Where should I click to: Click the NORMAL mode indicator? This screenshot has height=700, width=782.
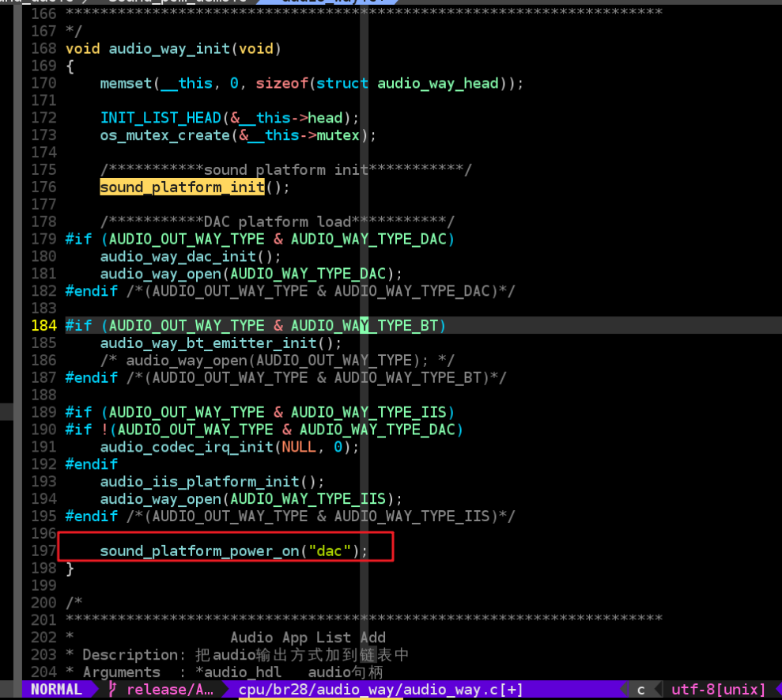56,689
